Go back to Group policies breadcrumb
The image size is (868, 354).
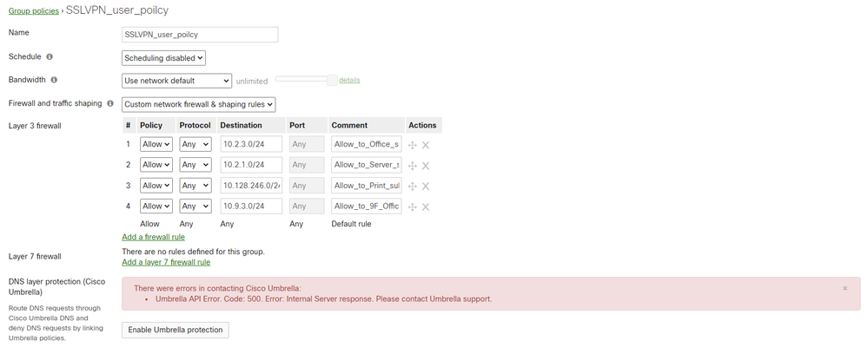click(34, 11)
